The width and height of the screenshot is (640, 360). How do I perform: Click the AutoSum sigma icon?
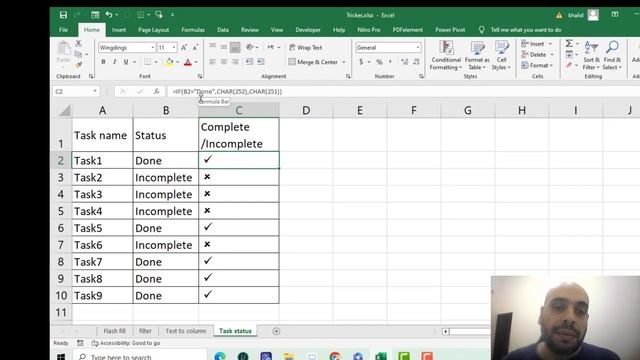[x=569, y=43]
